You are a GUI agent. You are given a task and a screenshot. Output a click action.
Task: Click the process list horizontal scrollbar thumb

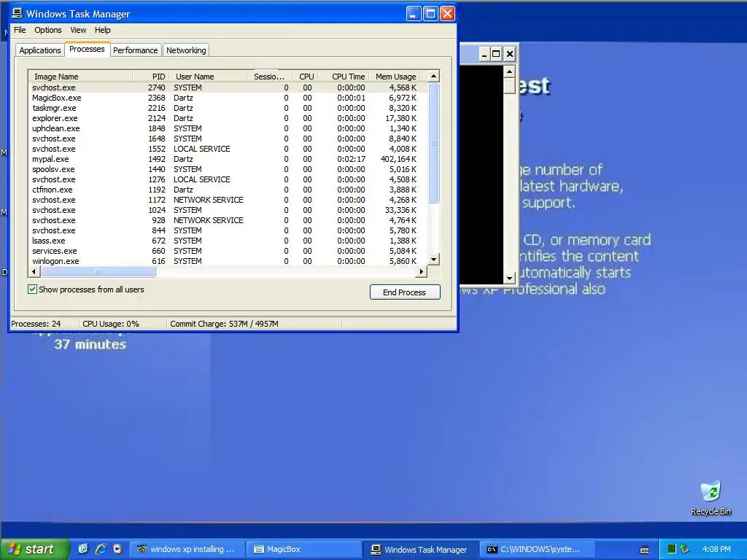tap(98, 271)
